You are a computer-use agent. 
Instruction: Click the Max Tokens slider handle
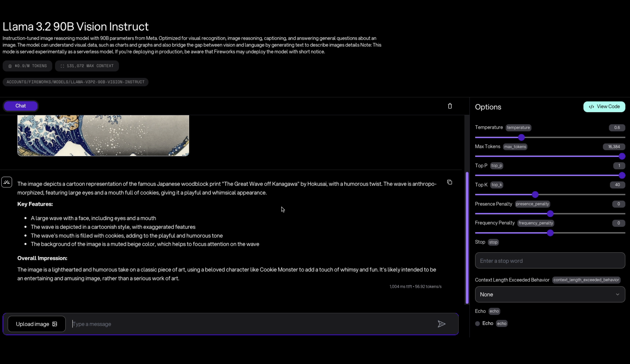[x=622, y=156]
